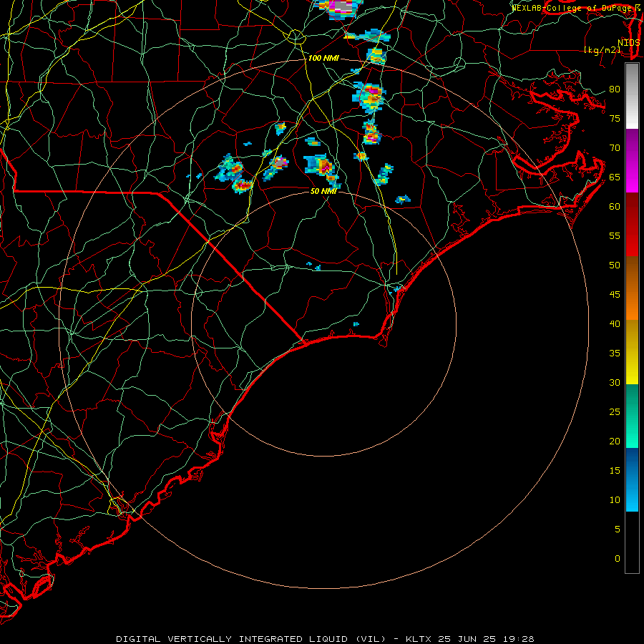Click the legend value '80'
644x644 pixels.
615,89
